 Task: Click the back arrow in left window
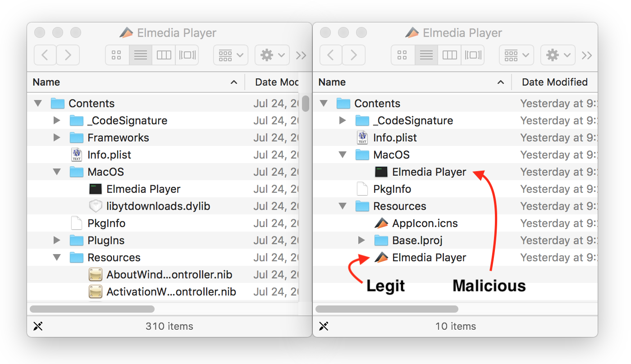(45, 55)
